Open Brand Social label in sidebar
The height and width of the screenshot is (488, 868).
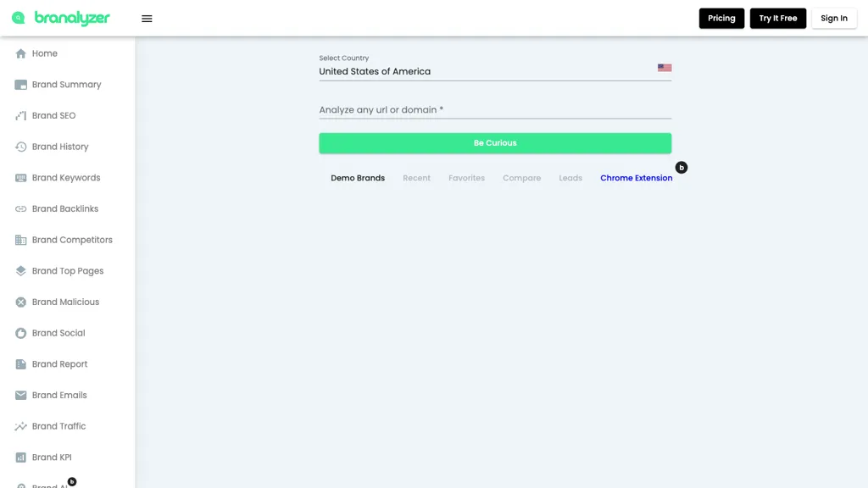[58, 333]
